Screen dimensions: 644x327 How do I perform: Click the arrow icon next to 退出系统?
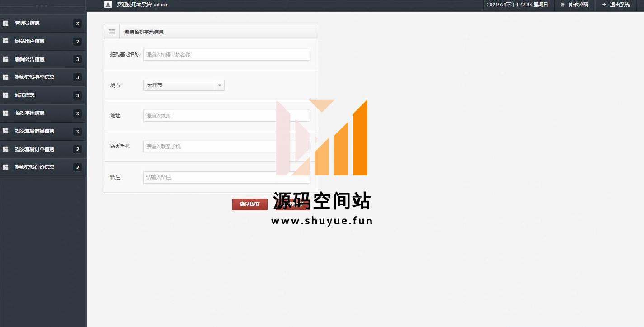(604, 5)
